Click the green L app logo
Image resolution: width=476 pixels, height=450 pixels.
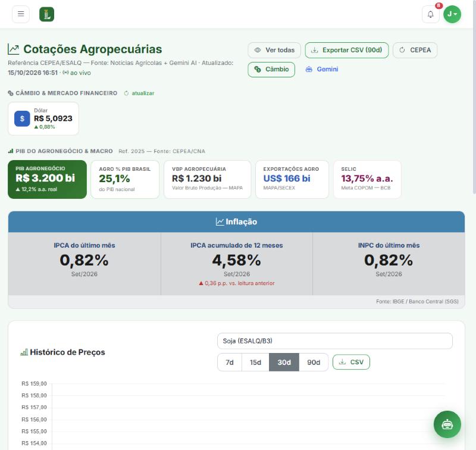(47, 14)
